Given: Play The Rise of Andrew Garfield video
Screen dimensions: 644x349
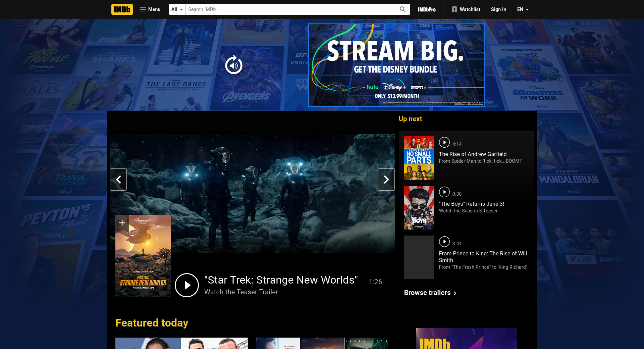Looking at the screenshot, I should 444,142.
